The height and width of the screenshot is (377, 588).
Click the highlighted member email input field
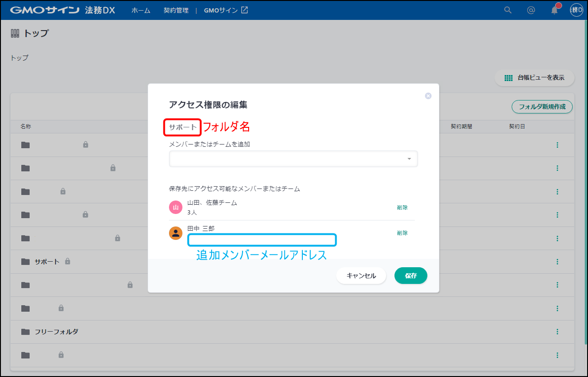(262, 240)
